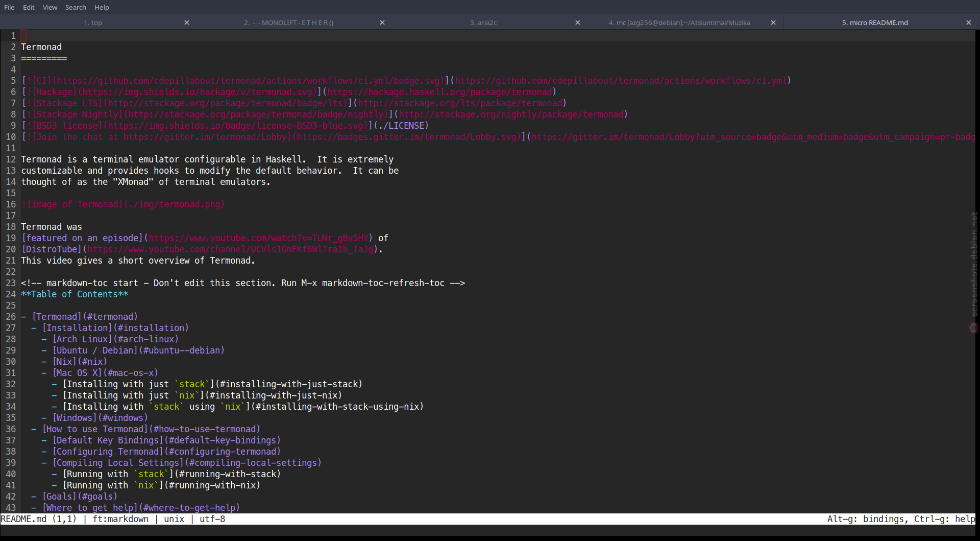Open the View menu

[50, 7]
